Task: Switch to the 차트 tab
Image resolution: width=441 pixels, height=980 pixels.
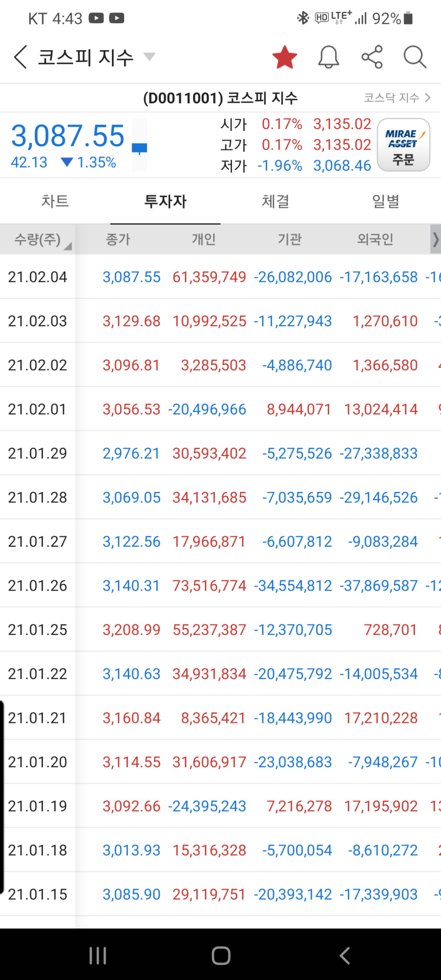Action: coord(55,201)
